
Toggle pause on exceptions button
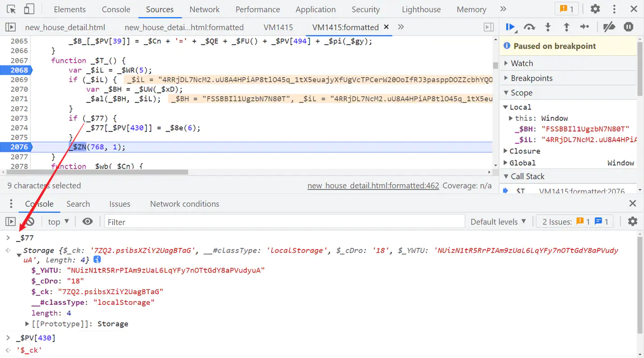click(x=628, y=27)
